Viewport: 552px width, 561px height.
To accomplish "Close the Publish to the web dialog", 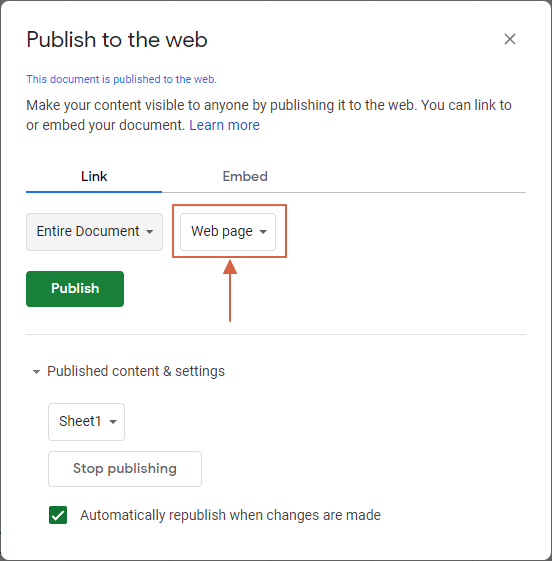I will point(509,39).
